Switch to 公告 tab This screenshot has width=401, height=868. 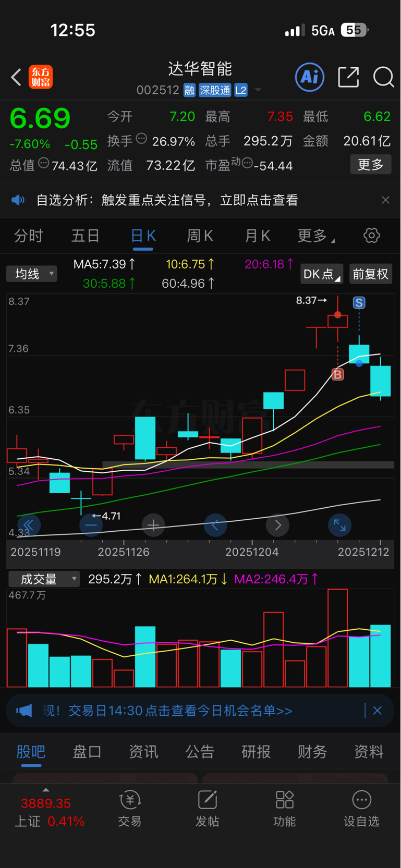click(x=200, y=752)
